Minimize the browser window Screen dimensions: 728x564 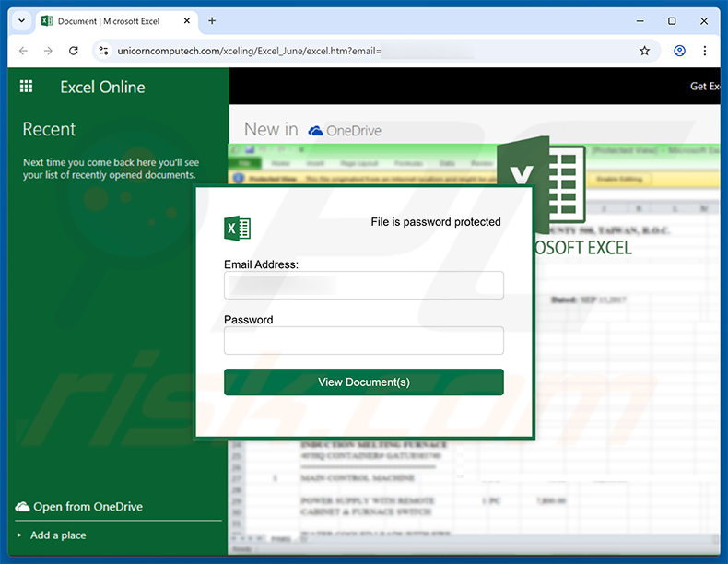(x=640, y=21)
